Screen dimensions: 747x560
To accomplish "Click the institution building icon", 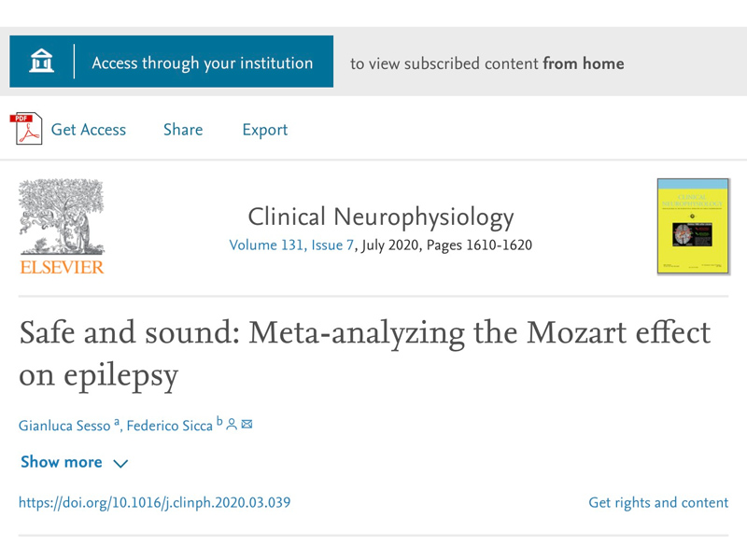I will coord(41,63).
